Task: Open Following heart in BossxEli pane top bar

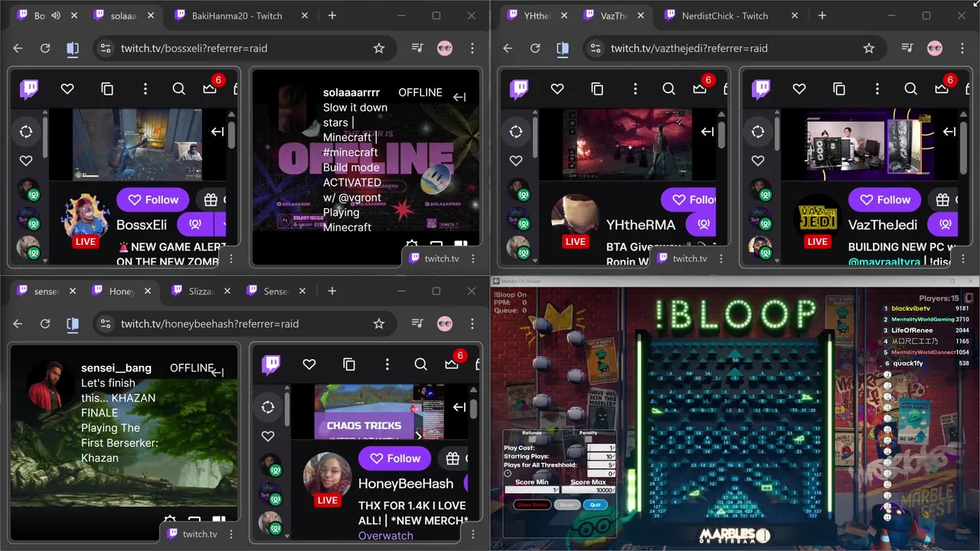Action: coord(67,89)
